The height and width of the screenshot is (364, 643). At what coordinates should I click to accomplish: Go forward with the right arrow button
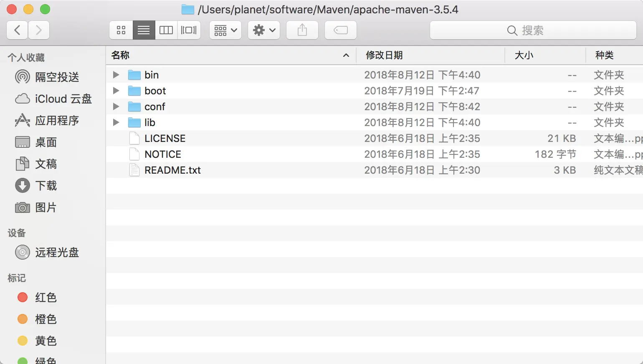[39, 30]
